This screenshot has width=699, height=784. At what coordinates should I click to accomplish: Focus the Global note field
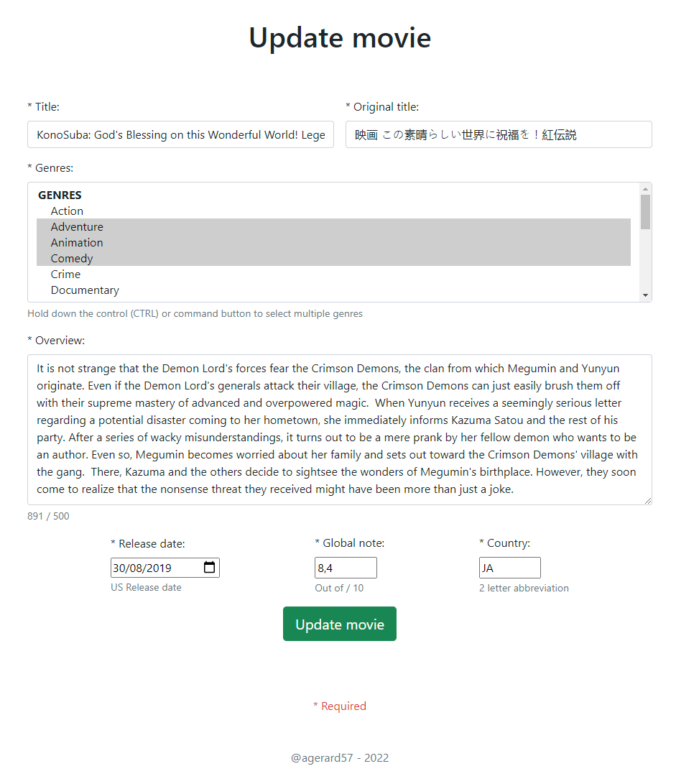click(x=345, y=567)
